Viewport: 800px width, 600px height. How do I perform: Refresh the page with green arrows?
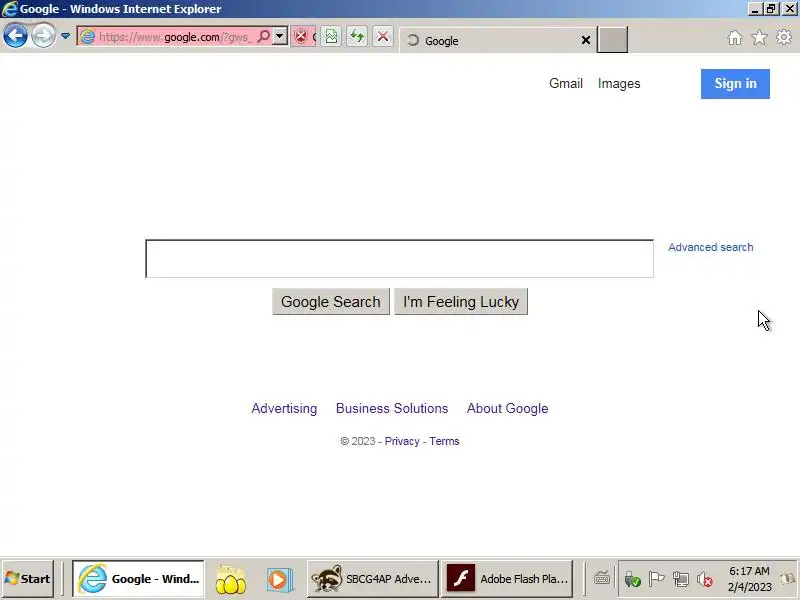click(357, 36)
